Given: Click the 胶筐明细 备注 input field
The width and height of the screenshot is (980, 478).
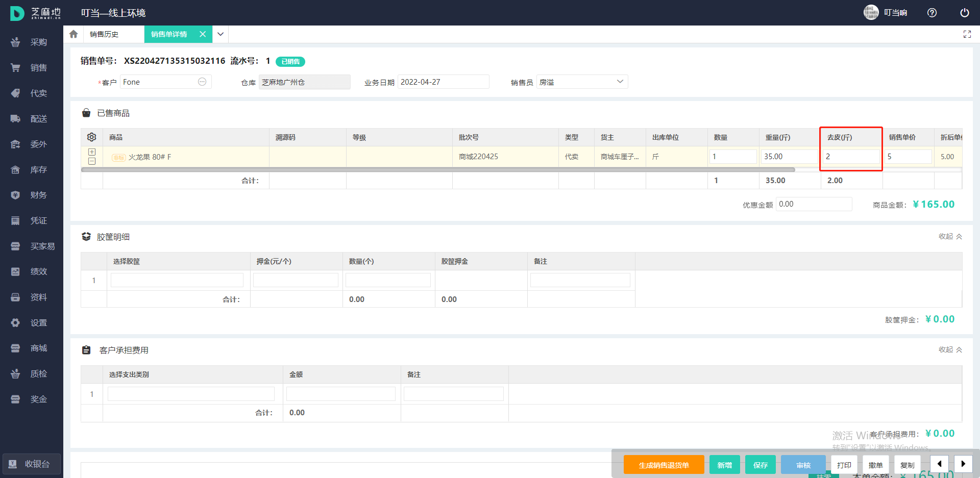Looking at the screenshot, I should 580,280.
